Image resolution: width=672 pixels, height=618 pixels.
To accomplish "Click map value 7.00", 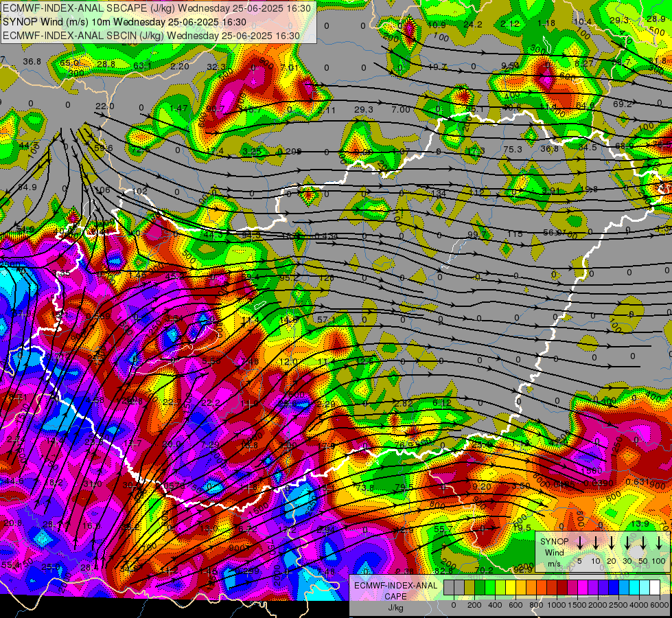I will (401, 110).
